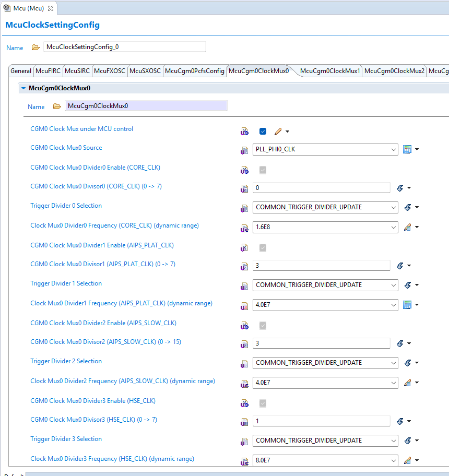Click parameter icon for Divisor0 (CORE_CLK) field
449x476 pixels.
tap(244, 189)
